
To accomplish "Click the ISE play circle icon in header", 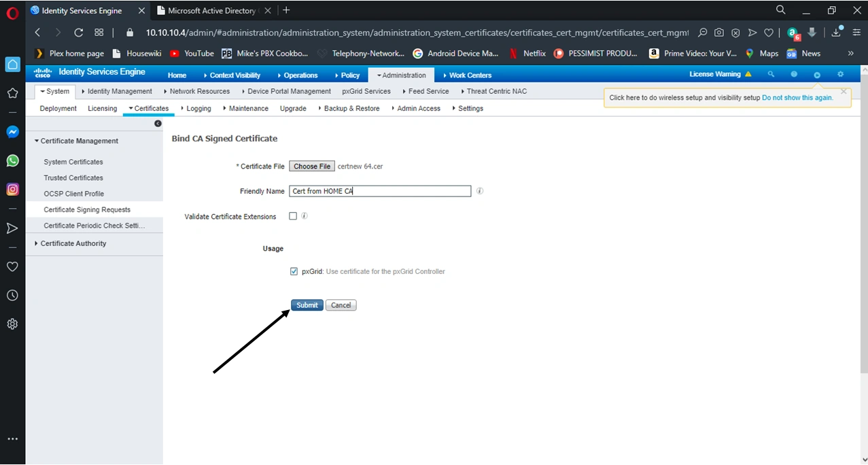I will [x=817, y=75].
